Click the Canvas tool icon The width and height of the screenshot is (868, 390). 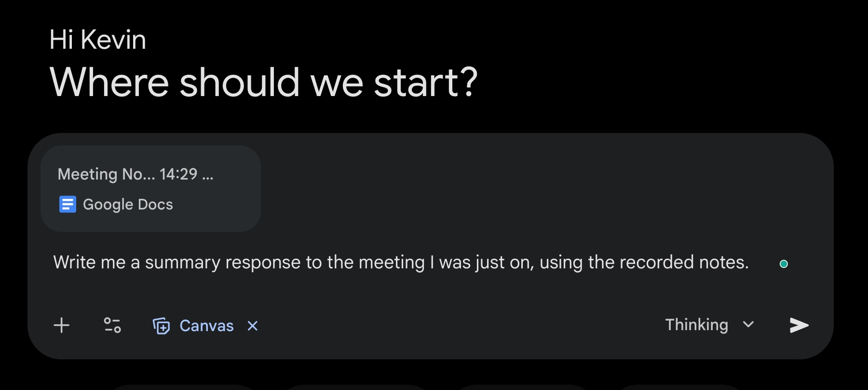click(162, 326)
